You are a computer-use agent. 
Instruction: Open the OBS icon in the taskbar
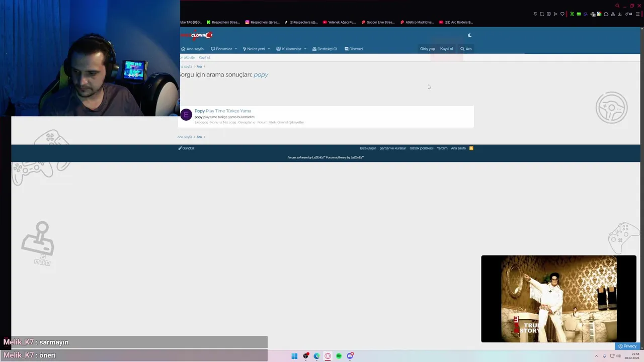(x=305, y=356)
